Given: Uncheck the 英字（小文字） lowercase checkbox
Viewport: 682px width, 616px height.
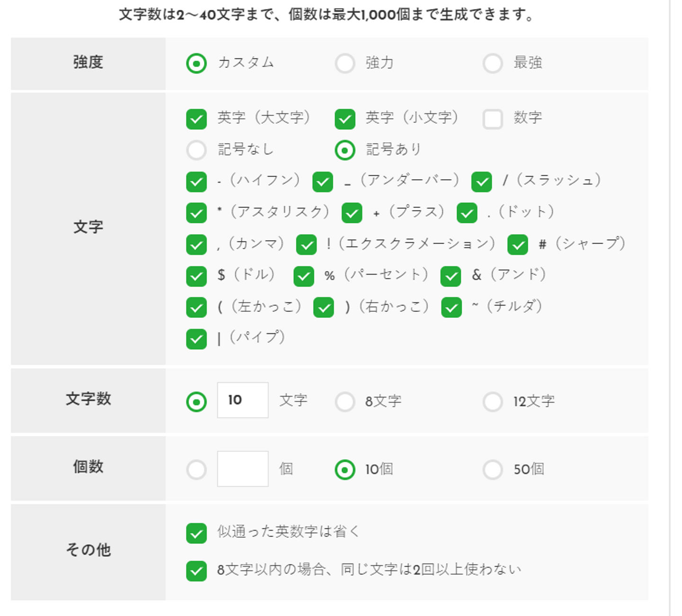Looking at the screenshot, I should point(345,119).
